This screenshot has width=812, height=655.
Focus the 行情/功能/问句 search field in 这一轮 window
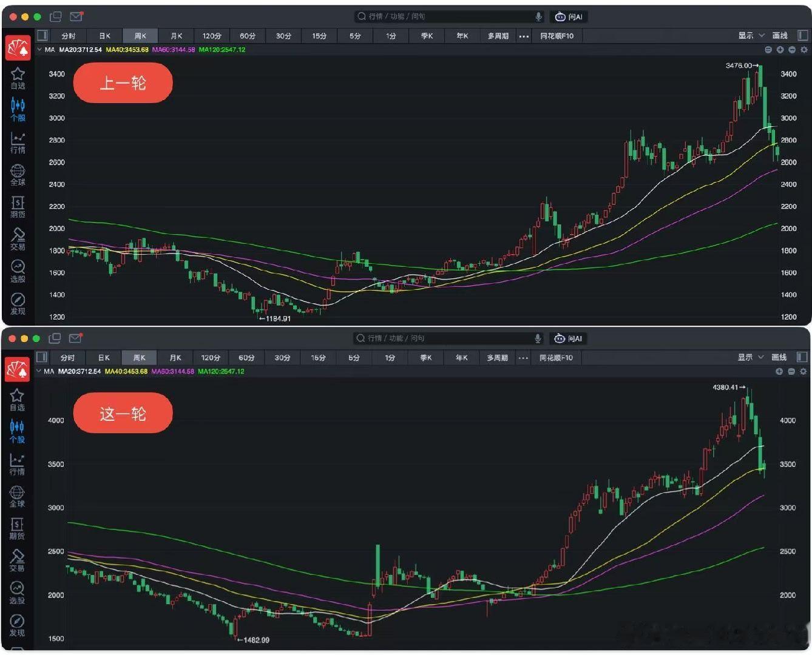click(x=448, y=338)
